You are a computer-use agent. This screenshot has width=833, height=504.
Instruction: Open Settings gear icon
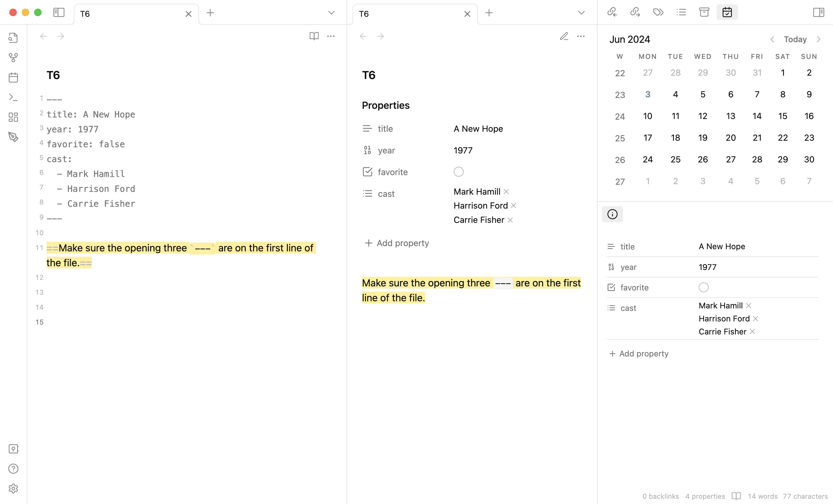13,489
